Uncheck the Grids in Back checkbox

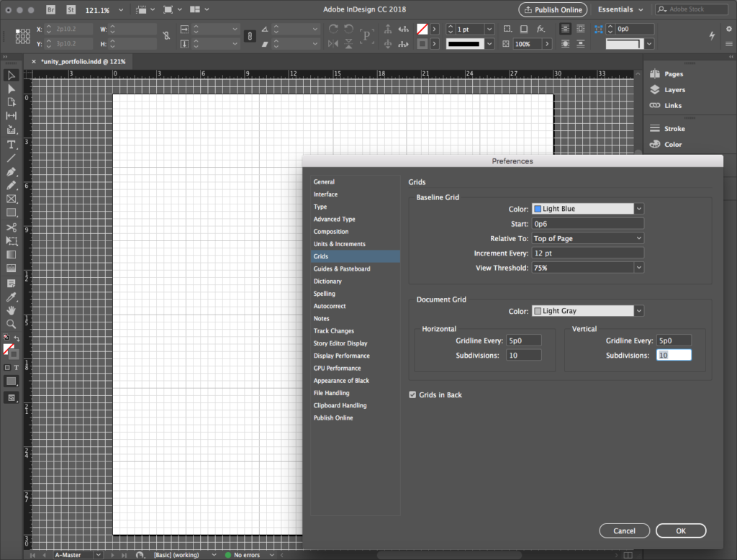[412, 395]
